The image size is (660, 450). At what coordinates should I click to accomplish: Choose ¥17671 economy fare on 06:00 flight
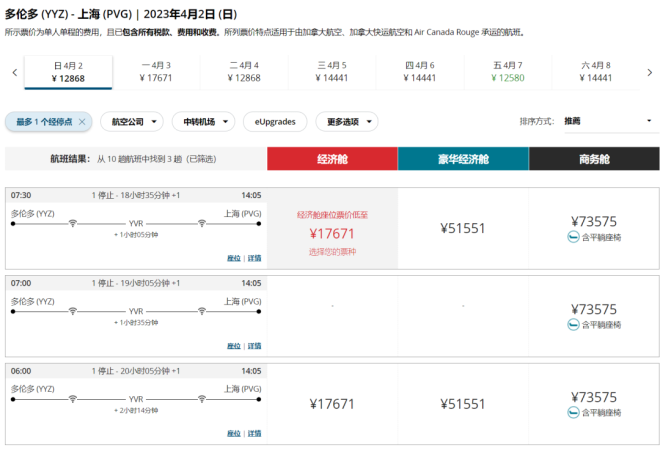pos(332,404)
